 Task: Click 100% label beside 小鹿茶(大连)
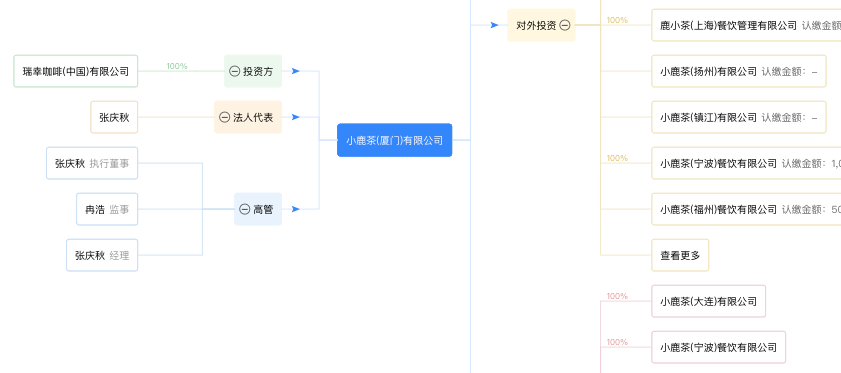coord(617,296)
